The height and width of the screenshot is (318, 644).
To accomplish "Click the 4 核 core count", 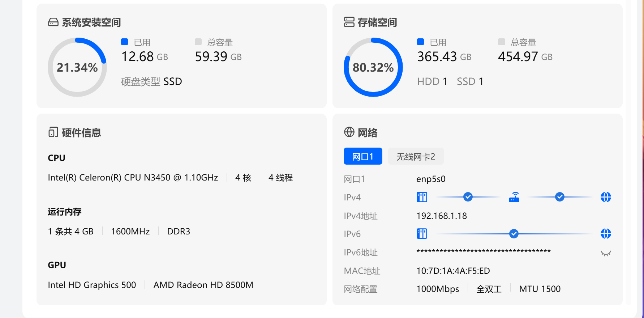I will pos(243,178).
